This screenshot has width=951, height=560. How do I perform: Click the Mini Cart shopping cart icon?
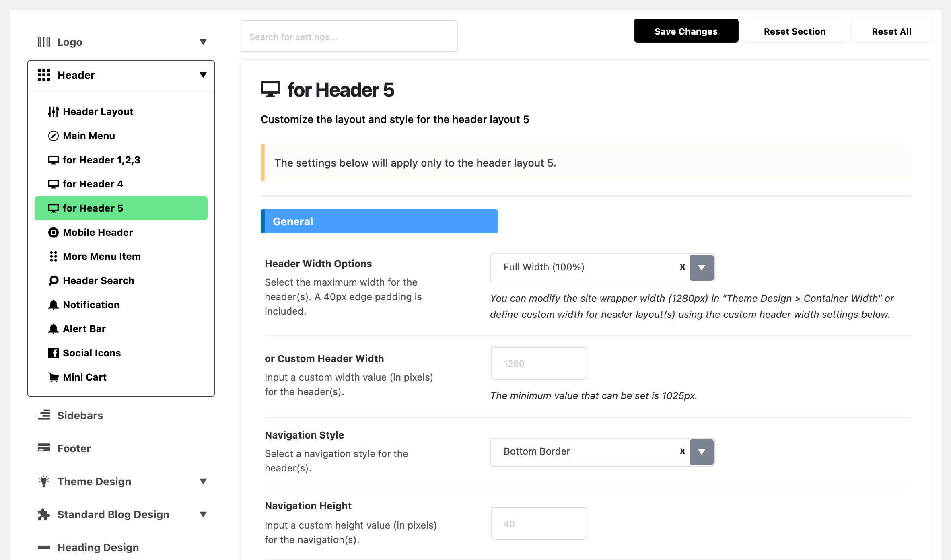coord(54,377)
